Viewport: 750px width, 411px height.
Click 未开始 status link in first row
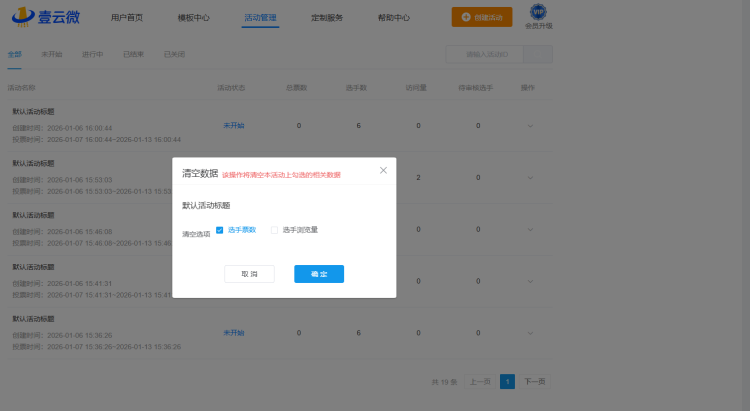pos(234,125)
